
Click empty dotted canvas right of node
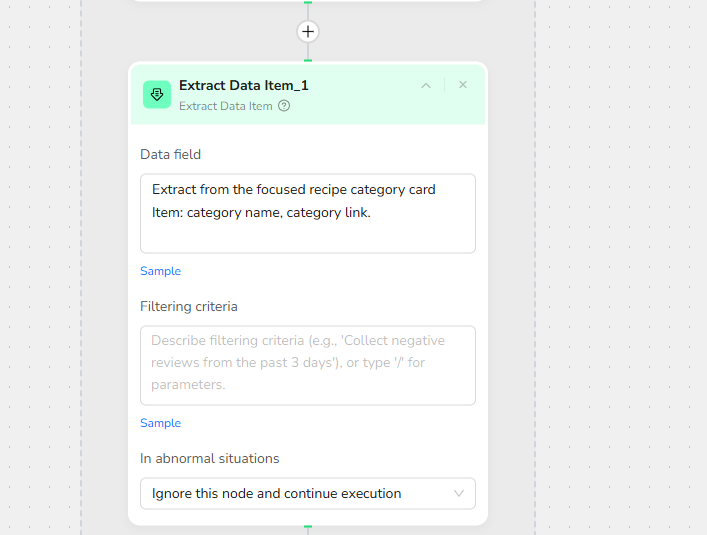620,300
